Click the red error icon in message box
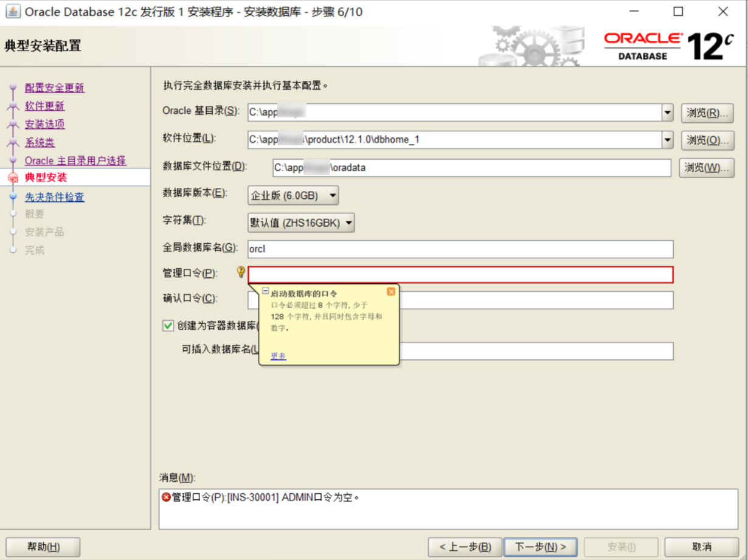Image resolution: width=748 pixels, height=560 pixels. [x=166, y=497]
